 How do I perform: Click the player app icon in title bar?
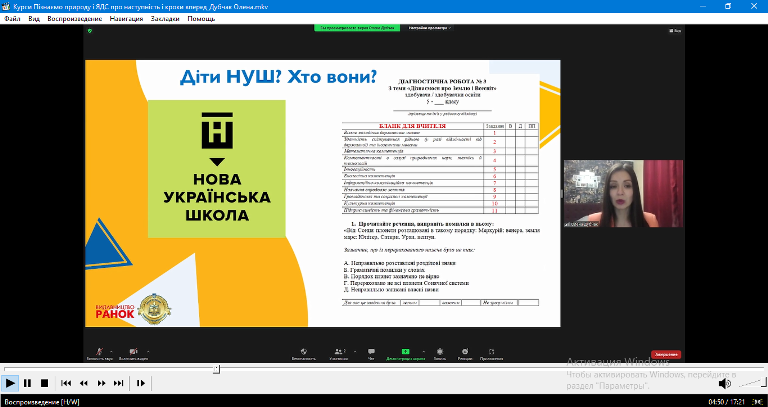point(6,7)
